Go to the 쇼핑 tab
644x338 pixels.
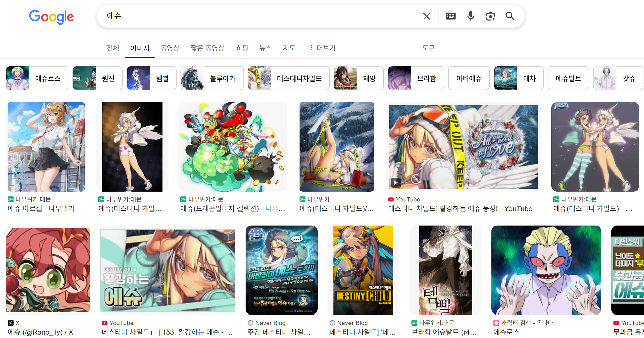pyautogui.click(x=242, y=48)
